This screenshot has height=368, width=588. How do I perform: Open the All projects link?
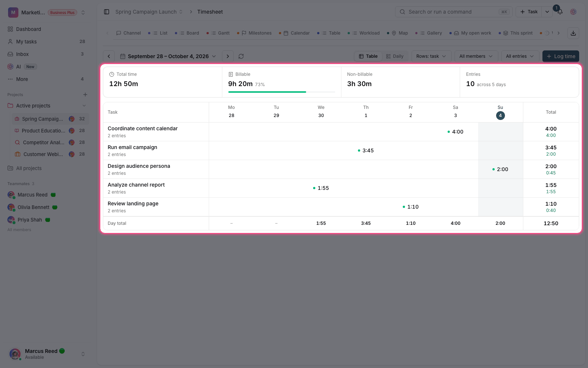(x=29, y=168)
